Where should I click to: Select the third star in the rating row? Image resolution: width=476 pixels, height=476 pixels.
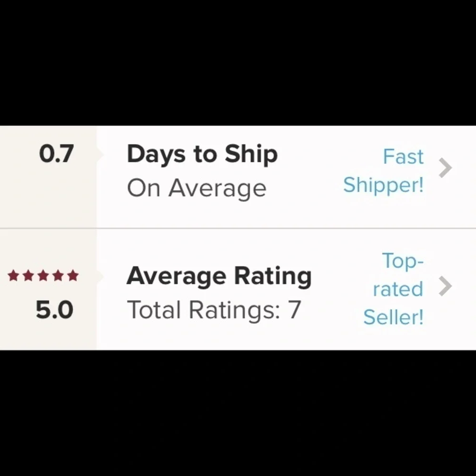click(43, 276)
